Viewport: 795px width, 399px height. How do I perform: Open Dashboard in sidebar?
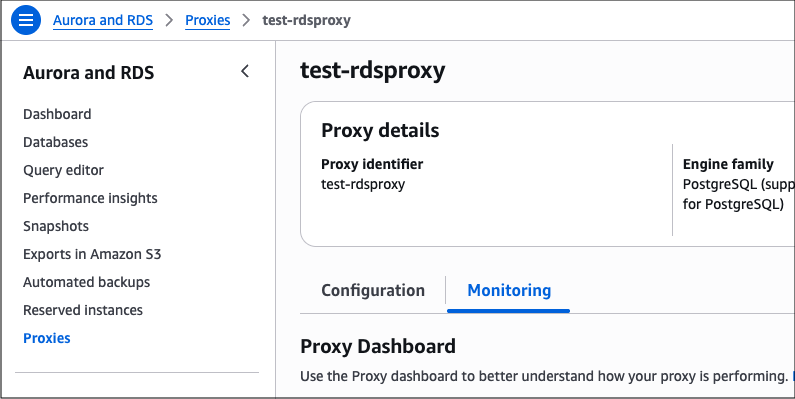[57, 114]
